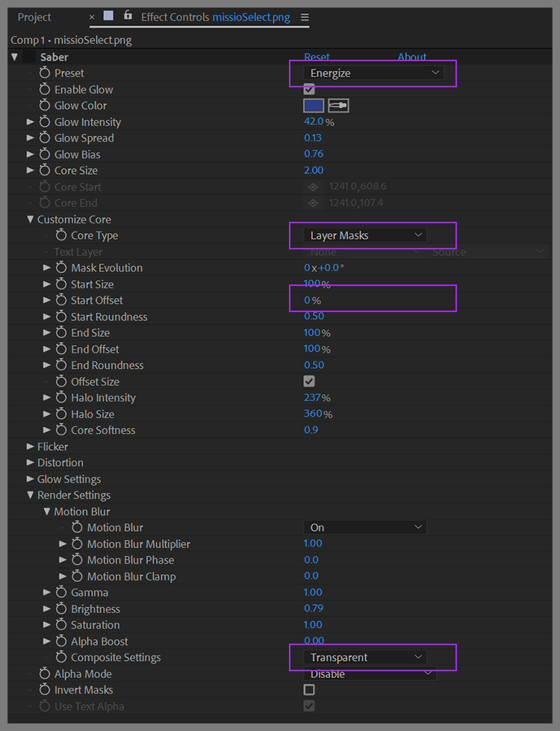The height and width of the screenshot is (731, 560).
Task: Switch to the Project tab
Action: click(x=34, y=17)
